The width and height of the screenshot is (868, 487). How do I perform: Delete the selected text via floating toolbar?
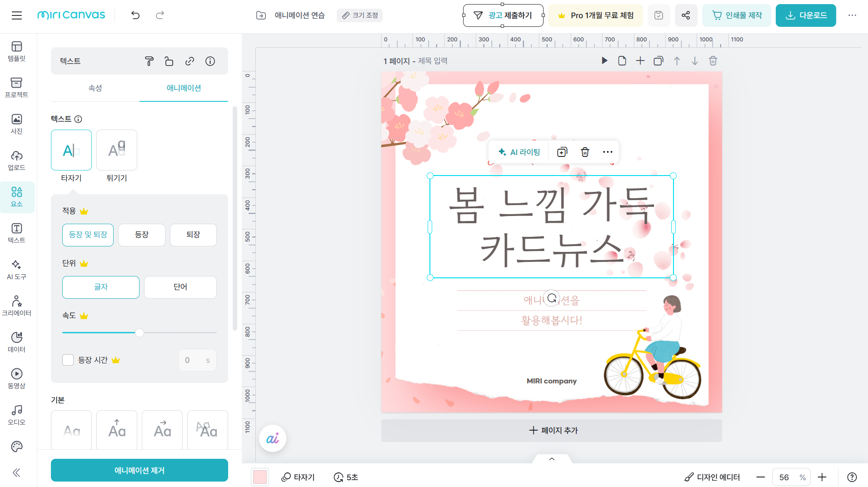(x=585, y=152)
